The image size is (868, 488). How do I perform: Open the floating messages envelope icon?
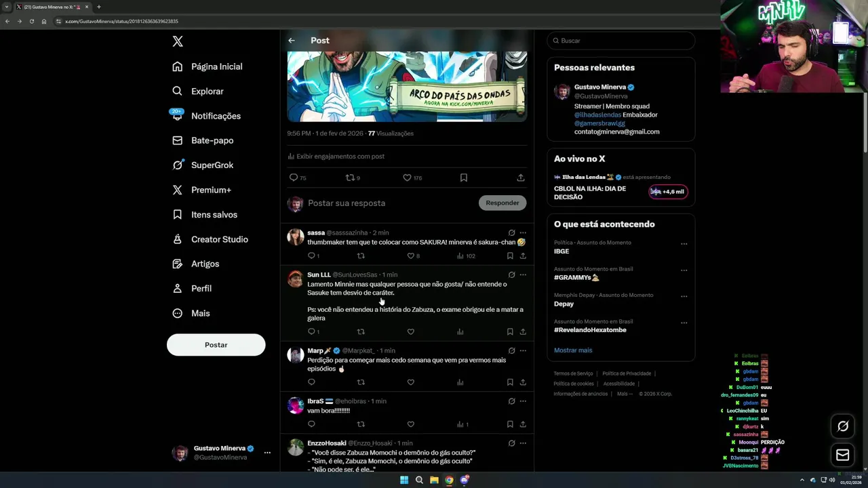843,455
